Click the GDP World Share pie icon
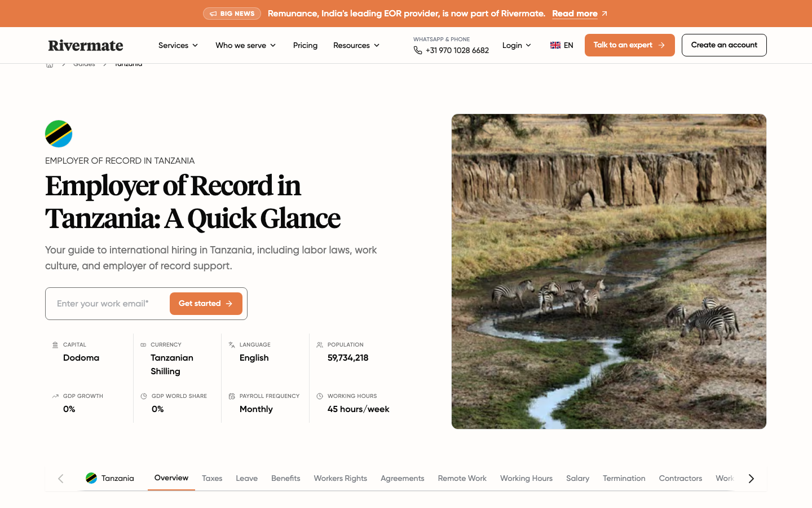 (144, 396)
